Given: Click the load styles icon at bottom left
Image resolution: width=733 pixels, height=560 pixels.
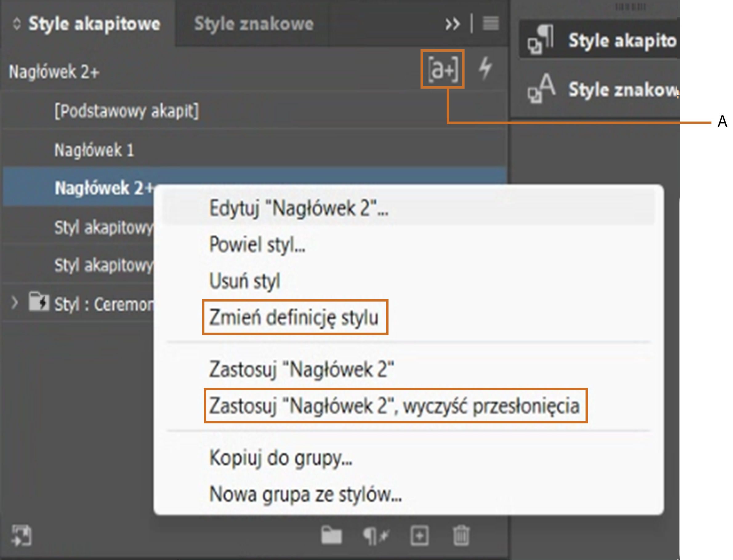Looking at the screenshot, I should [22, 535].
